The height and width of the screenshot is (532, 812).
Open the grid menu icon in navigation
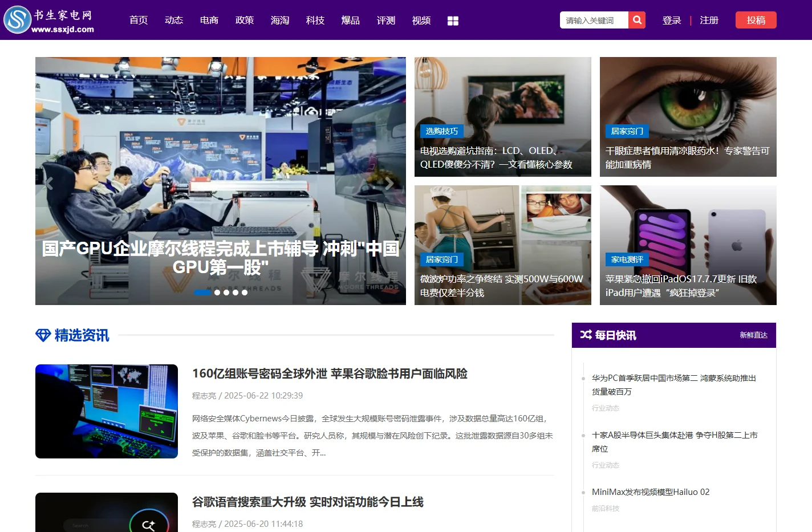click(x=453, y=21)
